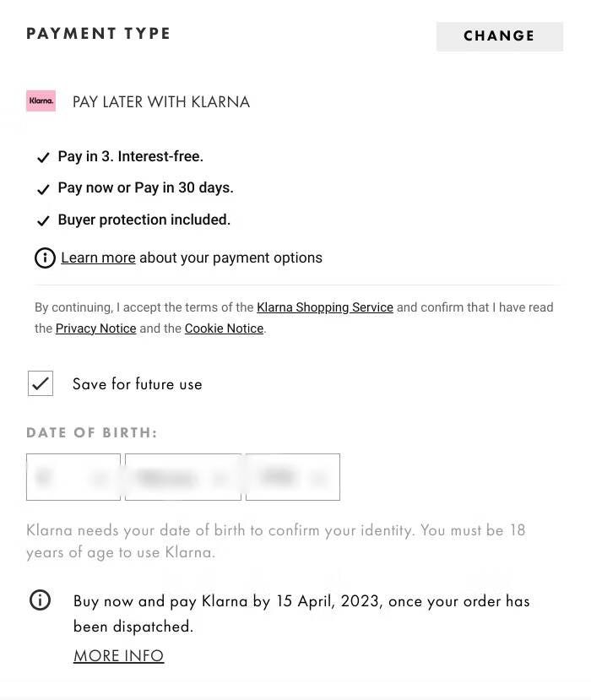Screen dimensions: 591x700
Task: Select the Pay Later with Klarna option
Action: [160, 100]
